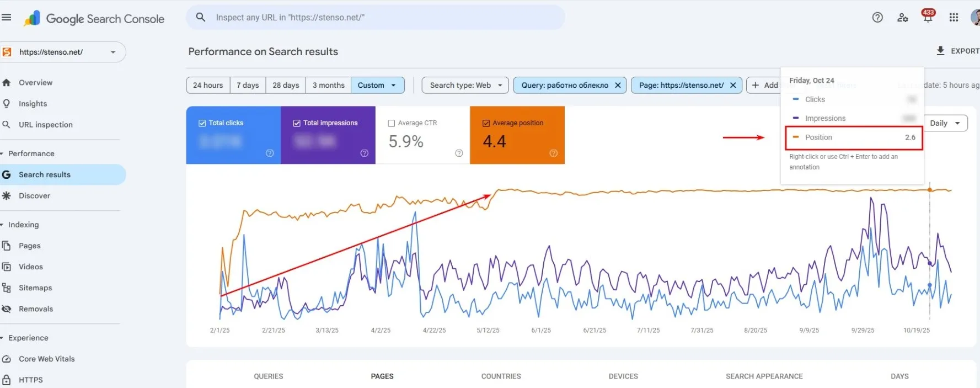The height and width of the screenshot is (388, 980).
Task: Open notifications bell with 433 badge
Action: tap(928, 17)
